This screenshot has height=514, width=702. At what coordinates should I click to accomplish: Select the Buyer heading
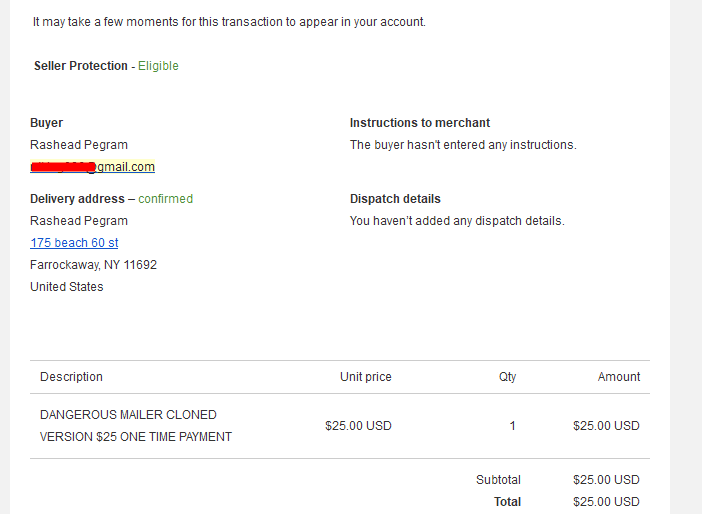click(x=47, y=123)
